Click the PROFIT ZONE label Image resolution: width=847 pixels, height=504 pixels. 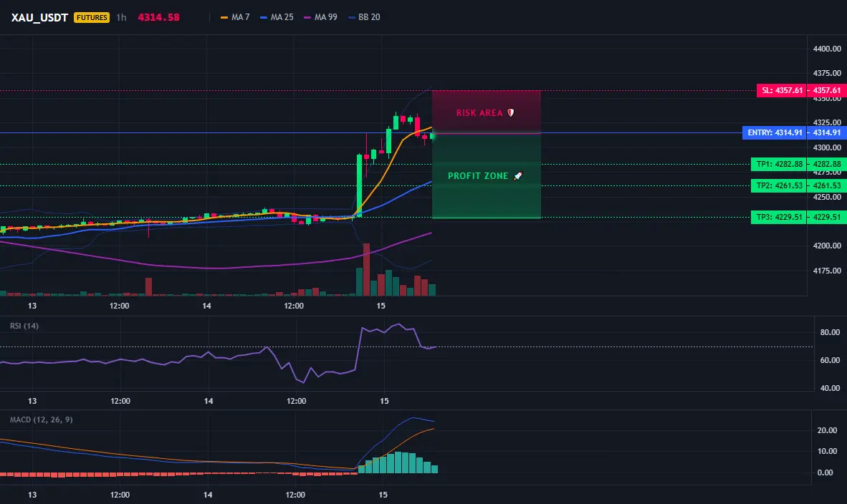[477, 176]
